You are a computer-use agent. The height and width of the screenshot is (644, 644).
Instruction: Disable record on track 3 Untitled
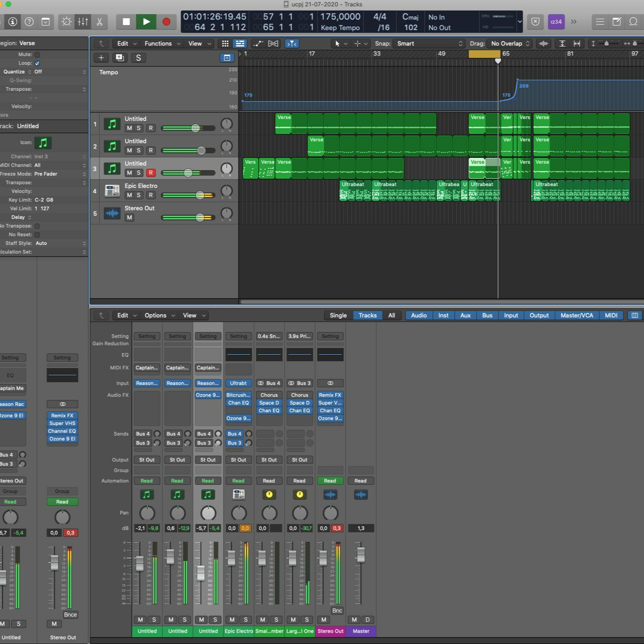[151, 173]
